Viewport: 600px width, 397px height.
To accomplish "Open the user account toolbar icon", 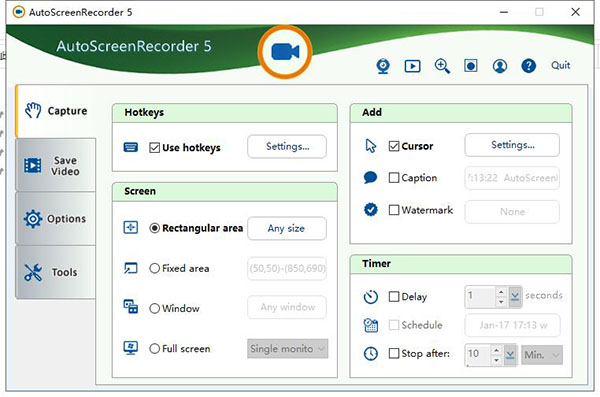I will 500,66.
